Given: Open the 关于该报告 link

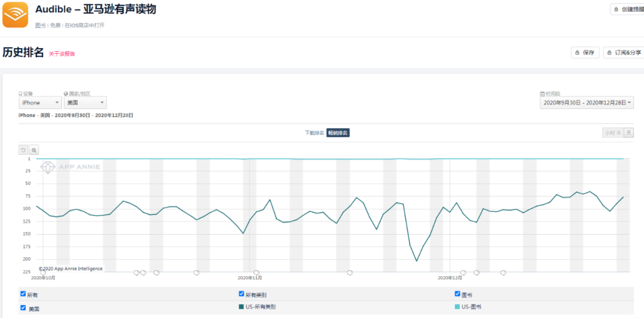Looking at the screenshot, I should pos(62,54).
